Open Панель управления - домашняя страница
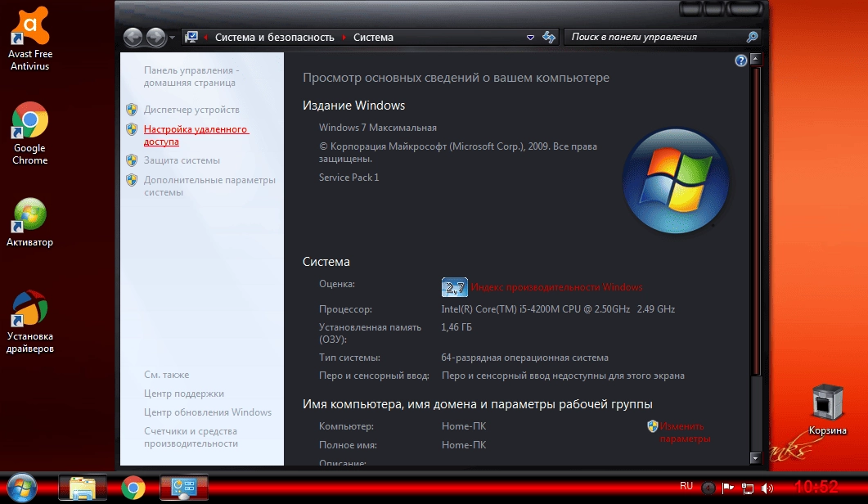Viewport: 868px width, 504px height. coord(191,76)
